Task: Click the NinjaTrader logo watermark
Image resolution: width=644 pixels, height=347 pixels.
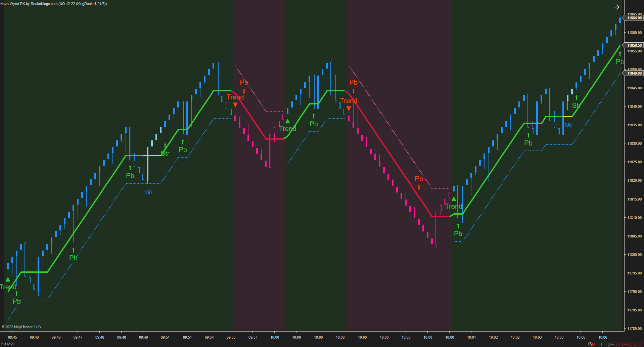Action: [x=616, y=344]
